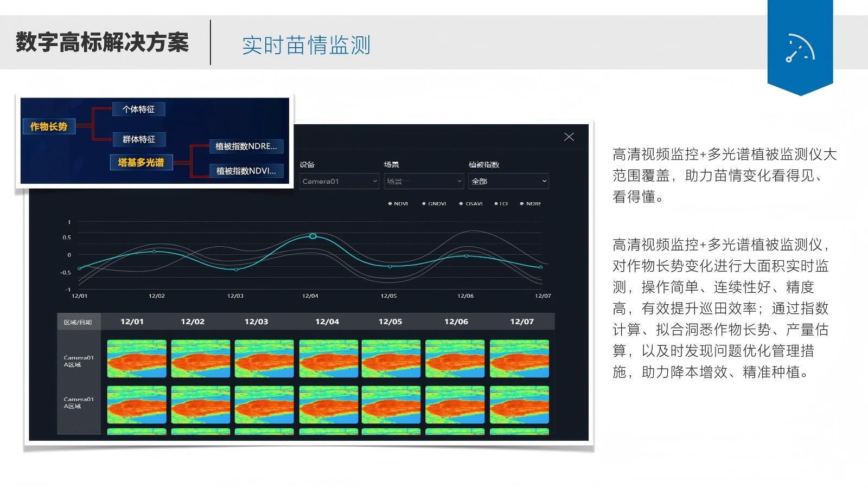The width and height of the screenshot is (868, 488).
Task: Click the highlighted 12/04 peak point on the chart
Action: [313, 236]
